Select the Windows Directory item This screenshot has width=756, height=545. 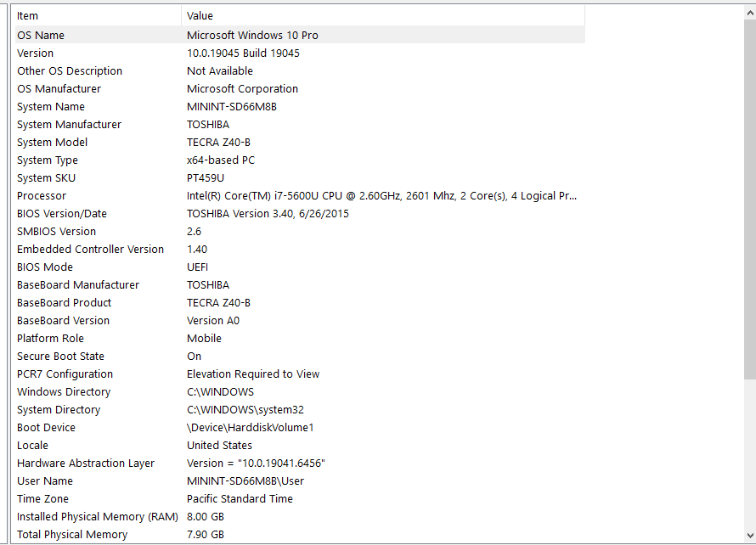[x=64, y=391]
